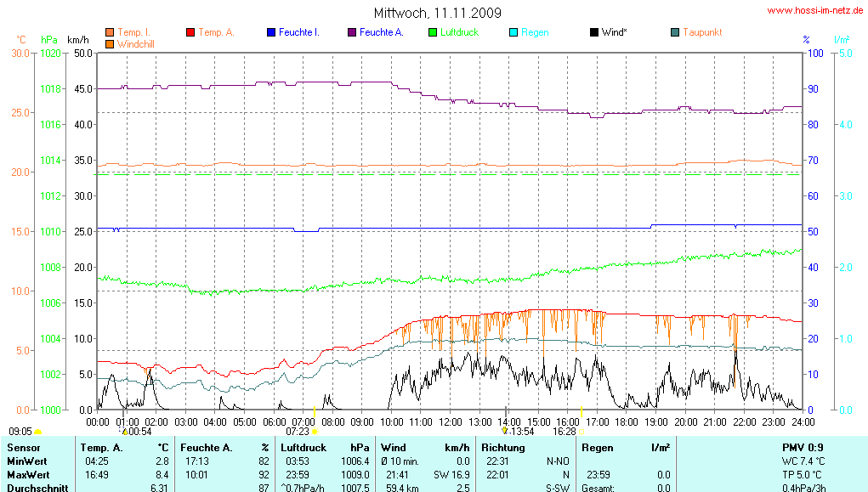Select the red Temp. A. legend swatch
The width and height of the screenshot is (868, 492).
click(x=190, y=32)
